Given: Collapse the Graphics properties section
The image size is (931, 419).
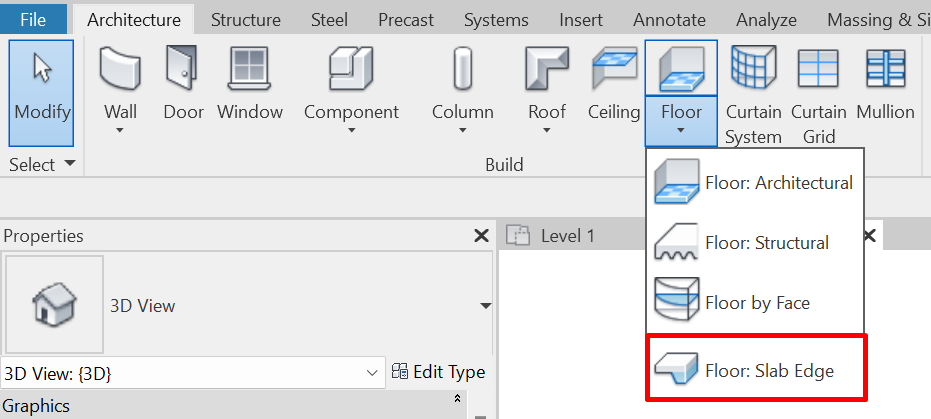Looking at the screenshot, I should pyautogui.click(x=457, y=398).
